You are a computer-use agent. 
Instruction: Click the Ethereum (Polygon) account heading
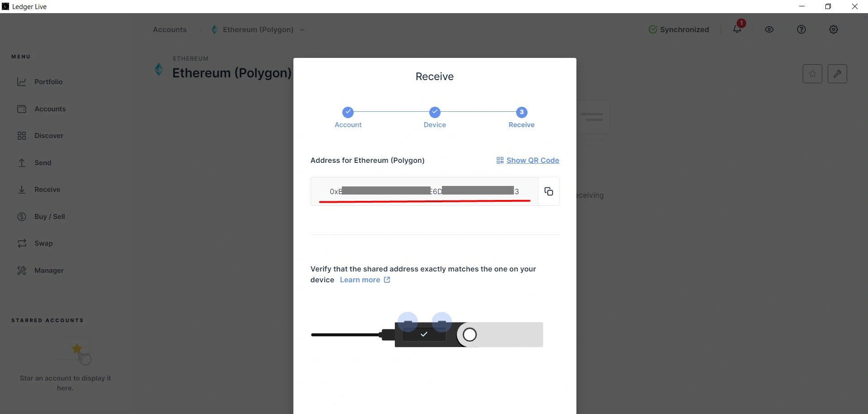(232, 73)
